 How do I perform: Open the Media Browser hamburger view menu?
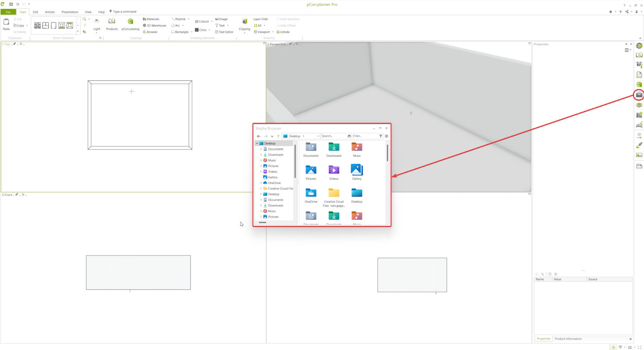coord(386,136)
